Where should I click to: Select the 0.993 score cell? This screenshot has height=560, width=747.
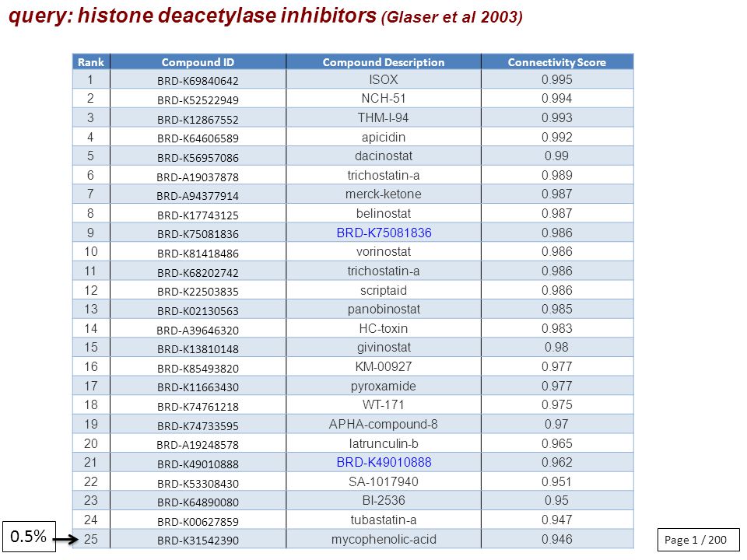557,117
